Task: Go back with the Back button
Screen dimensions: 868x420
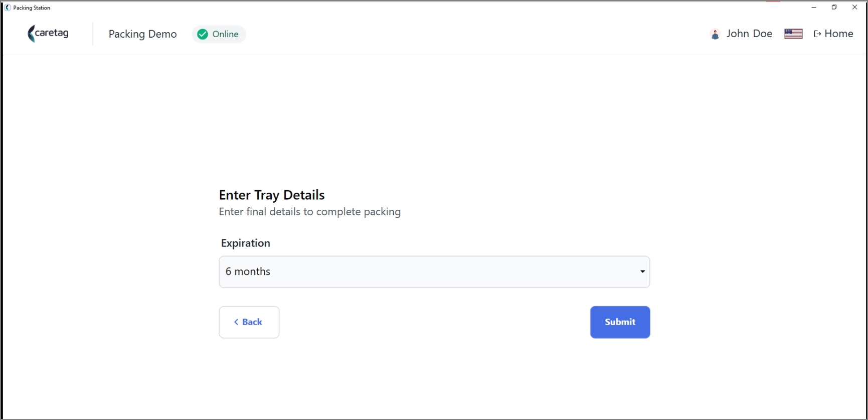Action: click(x=249, y=322)
